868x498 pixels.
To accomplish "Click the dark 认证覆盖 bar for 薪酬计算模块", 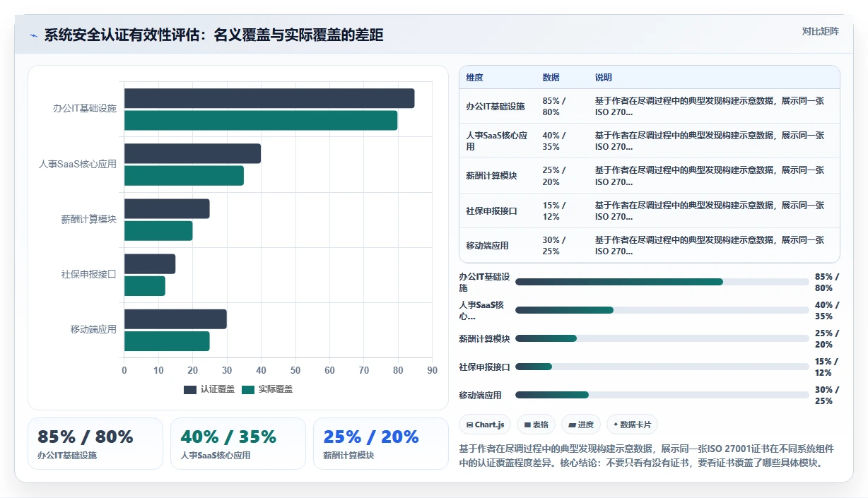I will 167,208.
